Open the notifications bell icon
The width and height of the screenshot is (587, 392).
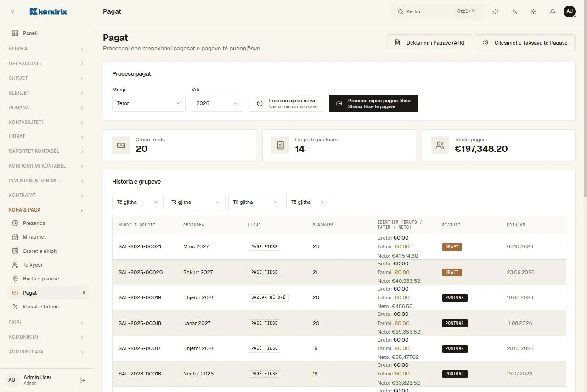553,11
